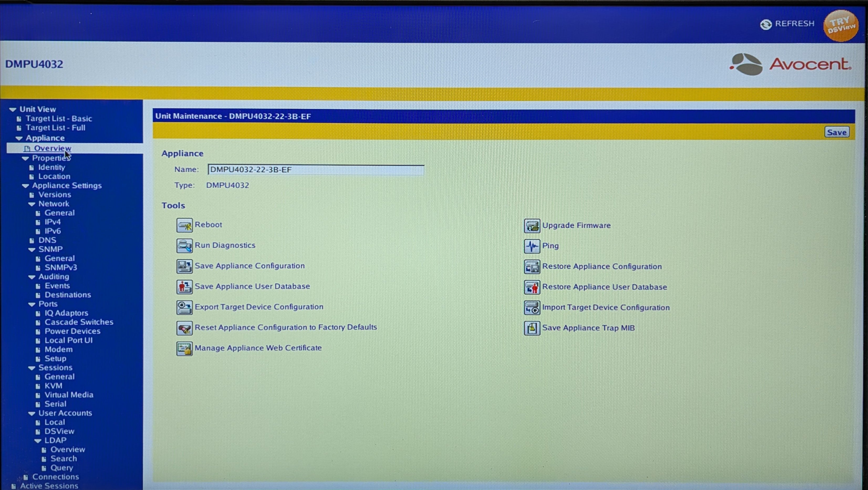Click the Save Appliance Configuration icon
The height and width of the screenshot is (490, 868).
184,266
